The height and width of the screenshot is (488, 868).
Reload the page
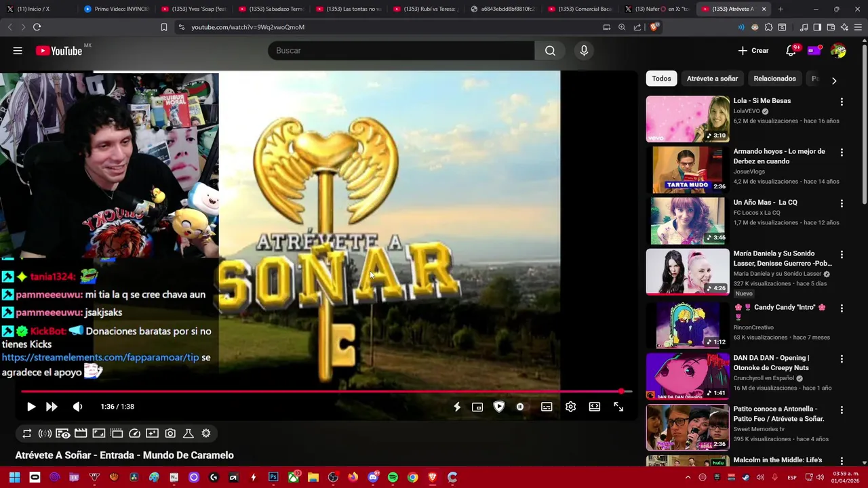[x=37, y=27]
